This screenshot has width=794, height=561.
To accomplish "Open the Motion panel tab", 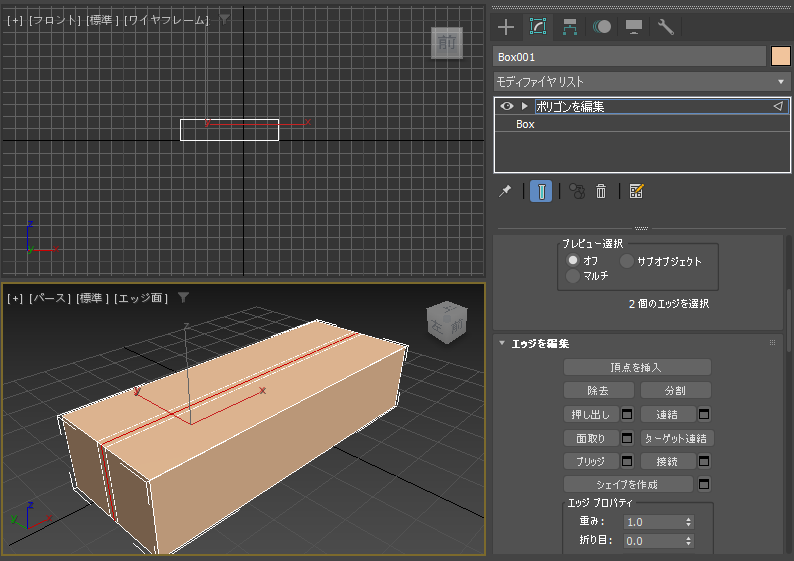I will (602, 27).
